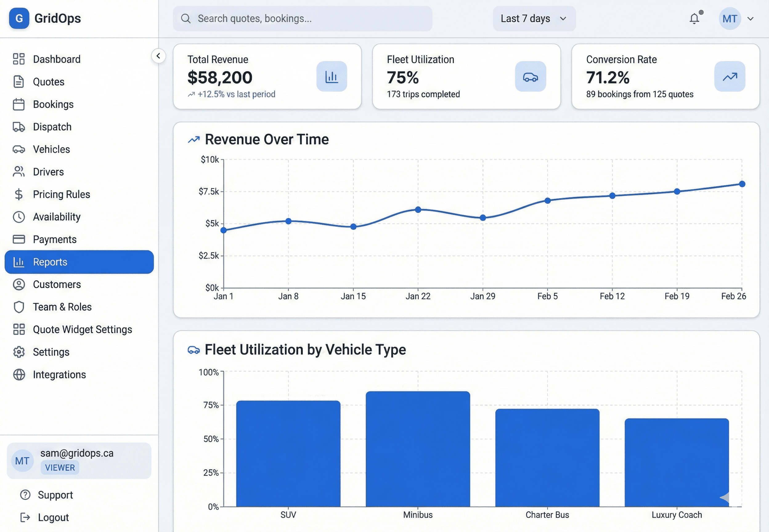
Task: Select Quote Widget Settings in sidebar
Action: (x=82, y=329)
